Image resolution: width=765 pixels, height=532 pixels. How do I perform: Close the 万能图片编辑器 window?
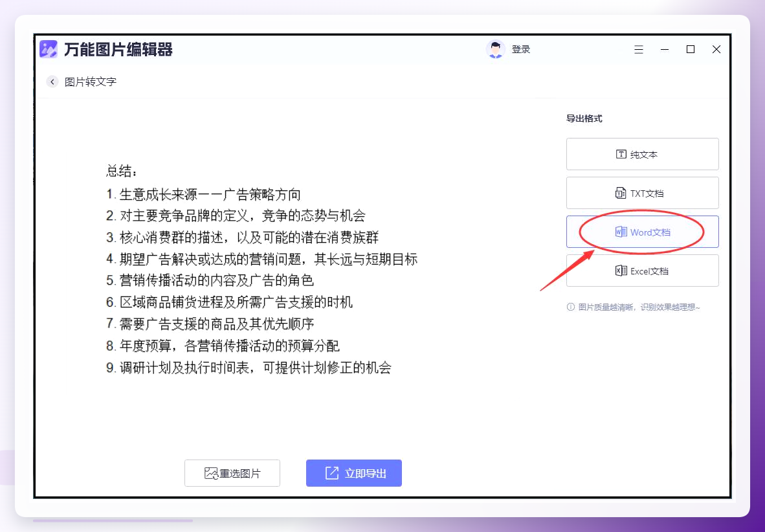[716, 49]
